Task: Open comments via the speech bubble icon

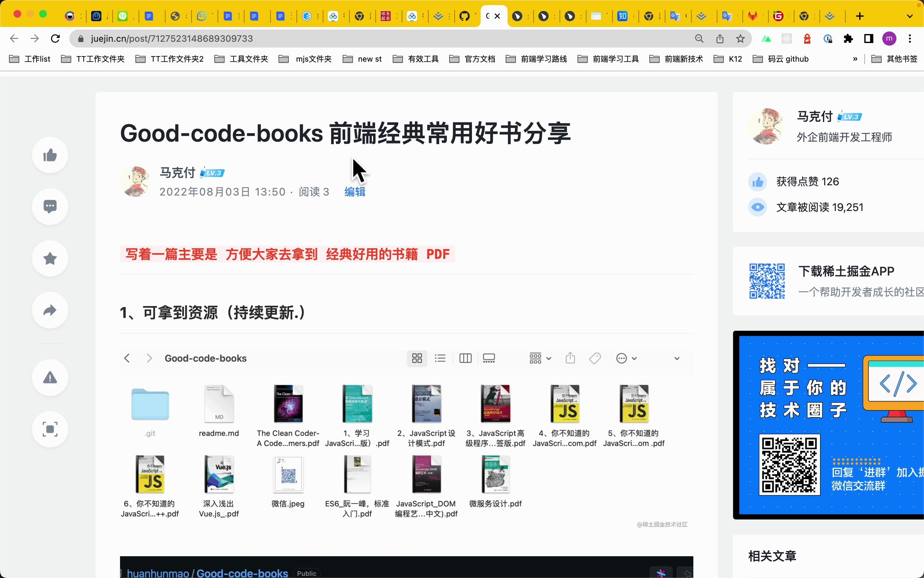Action: 50,206
